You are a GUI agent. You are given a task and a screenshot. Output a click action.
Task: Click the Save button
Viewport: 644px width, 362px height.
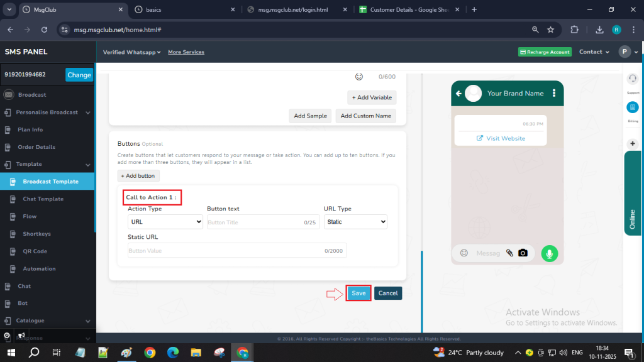(358, 293)
